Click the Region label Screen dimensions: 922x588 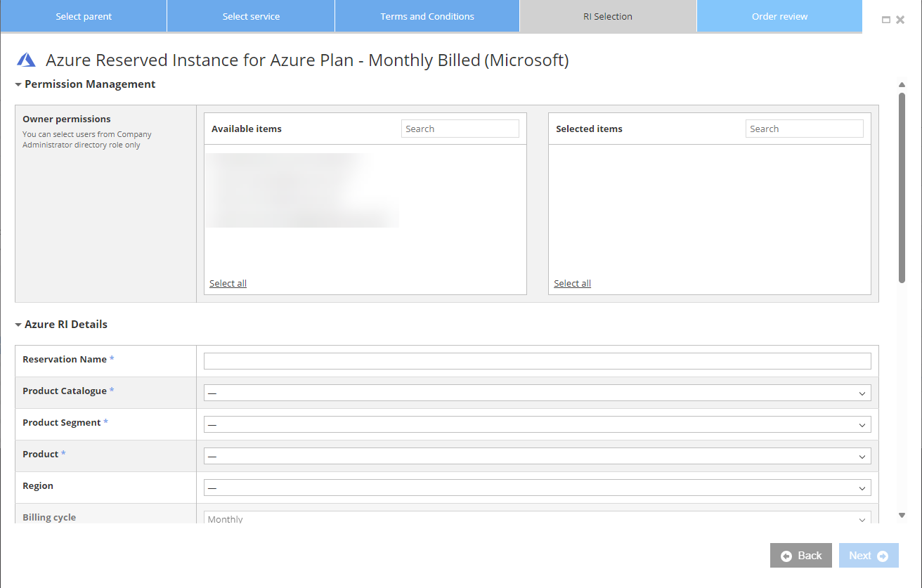point(38,485)
